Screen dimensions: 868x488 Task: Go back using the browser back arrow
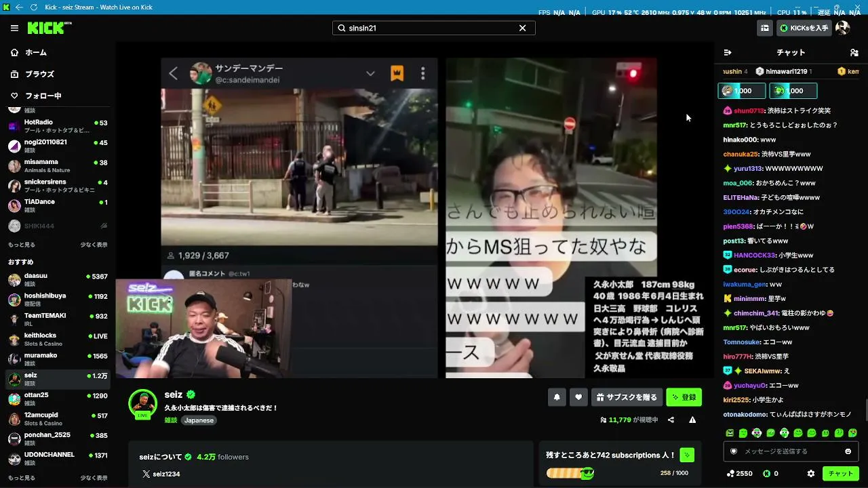(18, 7)
